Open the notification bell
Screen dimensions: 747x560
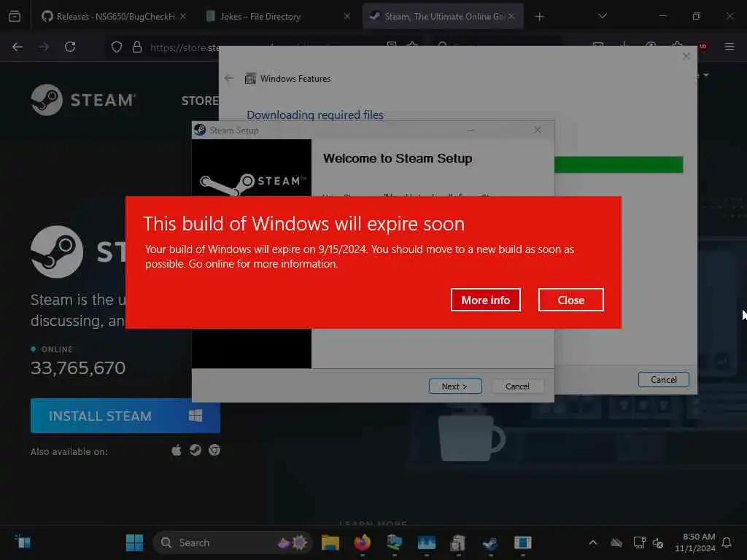click(727, 542)
